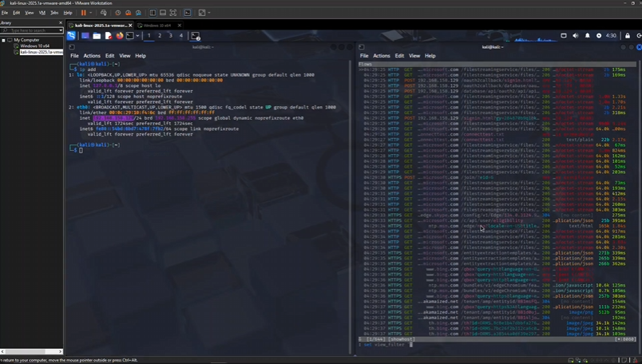Switch to workspace 1
The width and height of the screenshot is (642, 364).
click(149, 36)
